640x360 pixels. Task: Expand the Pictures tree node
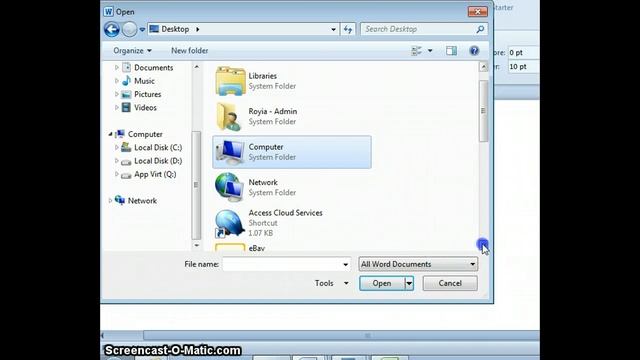coord(117,94)
